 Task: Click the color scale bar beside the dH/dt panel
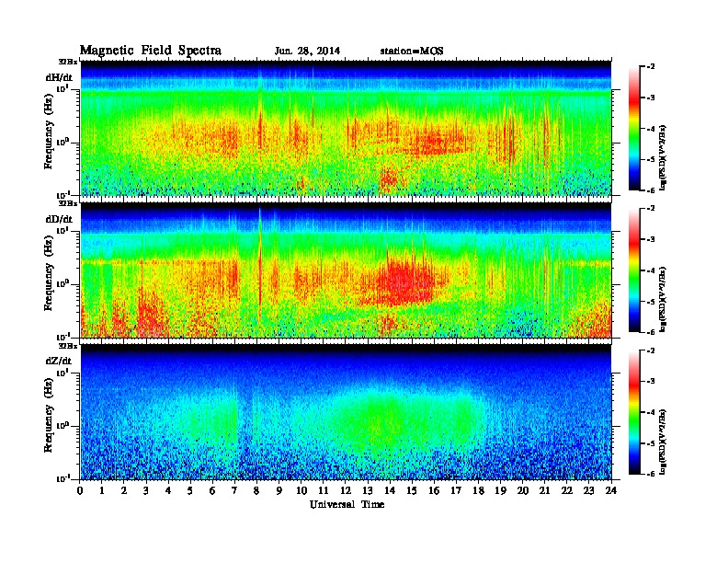[633, 128]
